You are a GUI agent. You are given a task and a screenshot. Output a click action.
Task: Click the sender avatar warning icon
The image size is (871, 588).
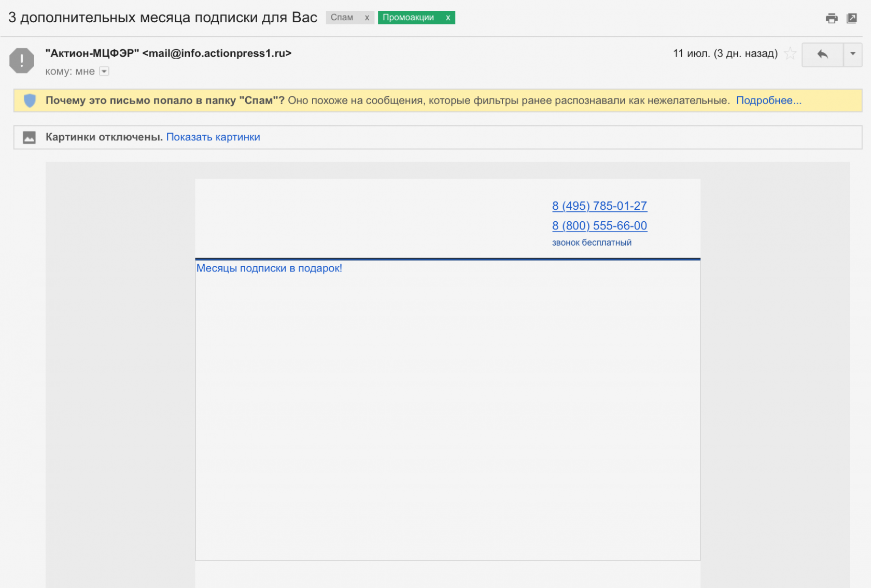[x=22, y=61]
